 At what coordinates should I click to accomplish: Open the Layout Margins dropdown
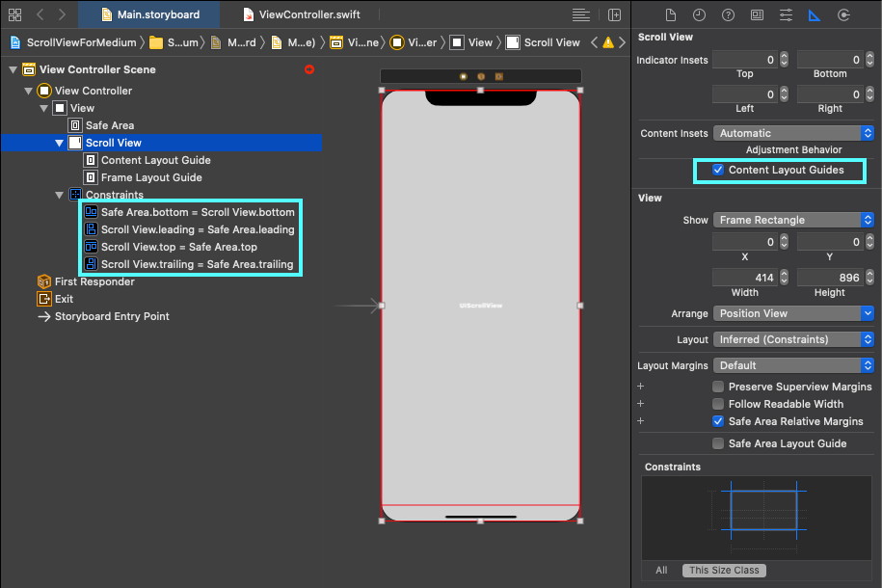click(792, 364)
